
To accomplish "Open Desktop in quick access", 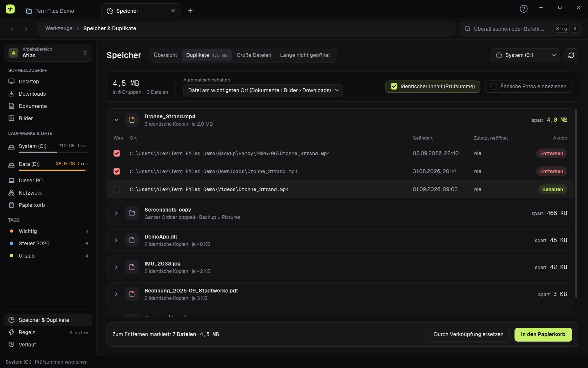I will coord(48,82).
